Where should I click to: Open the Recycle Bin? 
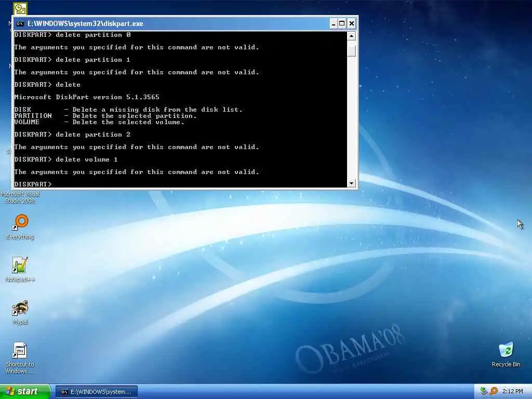click(506, 354)
